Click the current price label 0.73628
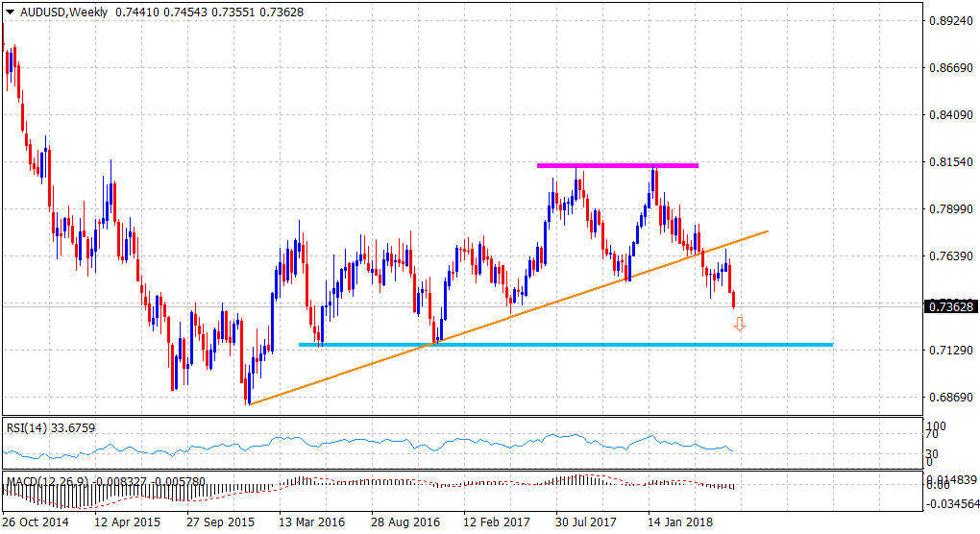This screenshot has width=980, height=534. 949,307
